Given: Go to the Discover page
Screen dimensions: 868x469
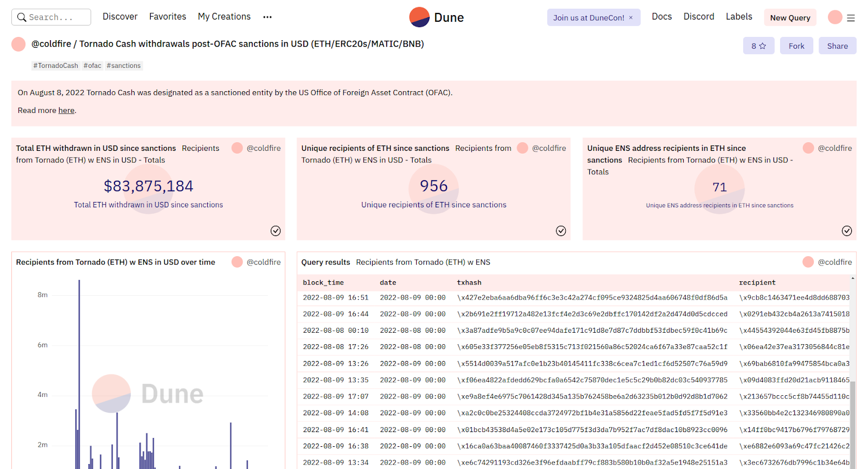Looking at the screenshot, I should click(x=120, y=17).
